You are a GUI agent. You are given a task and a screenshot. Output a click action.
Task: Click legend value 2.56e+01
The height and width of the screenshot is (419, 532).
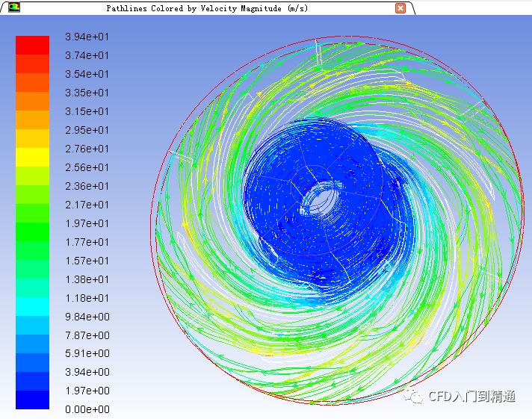click(87, 167)
